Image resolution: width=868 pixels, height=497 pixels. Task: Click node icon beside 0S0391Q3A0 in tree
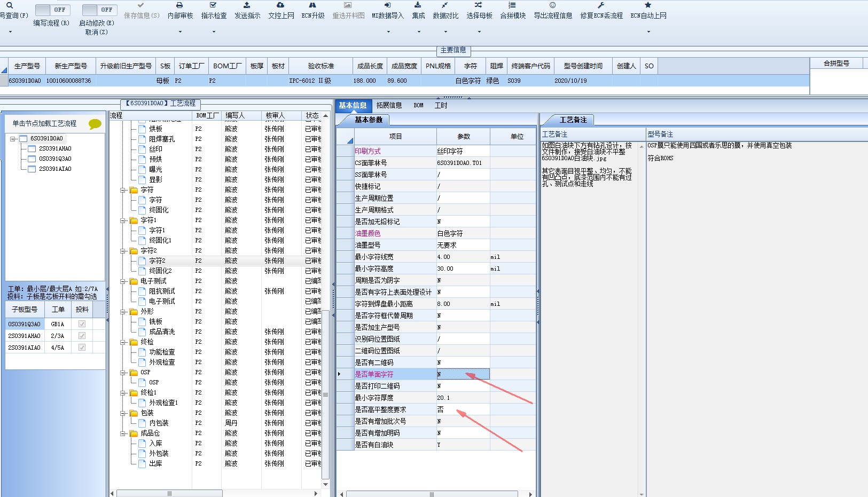point(32,159)
